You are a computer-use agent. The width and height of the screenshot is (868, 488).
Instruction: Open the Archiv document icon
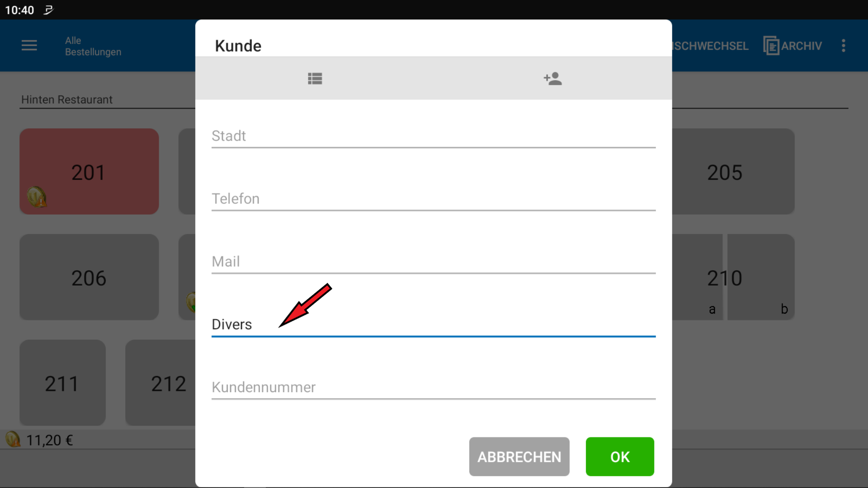tap(771, 46)
